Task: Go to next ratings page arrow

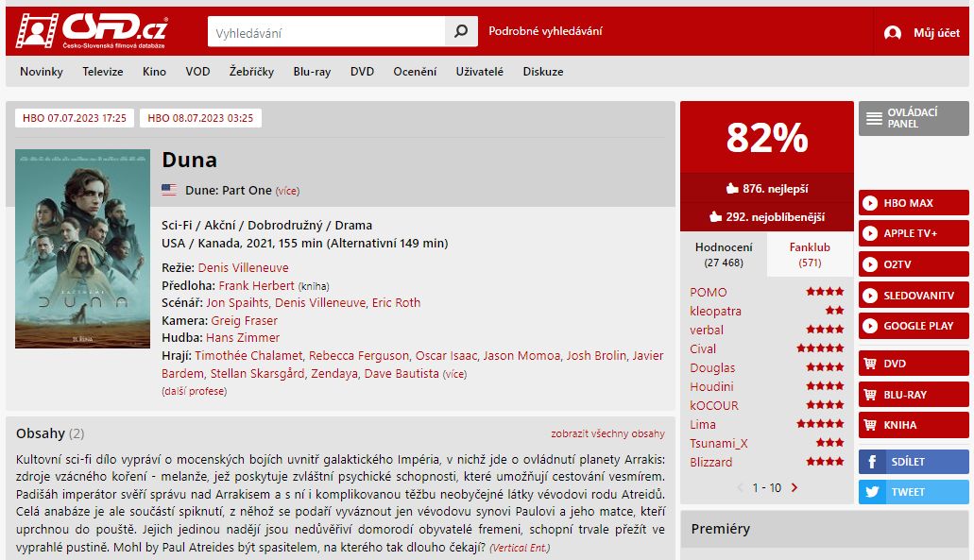Action: pyautogui.click(x=795, y=488)
